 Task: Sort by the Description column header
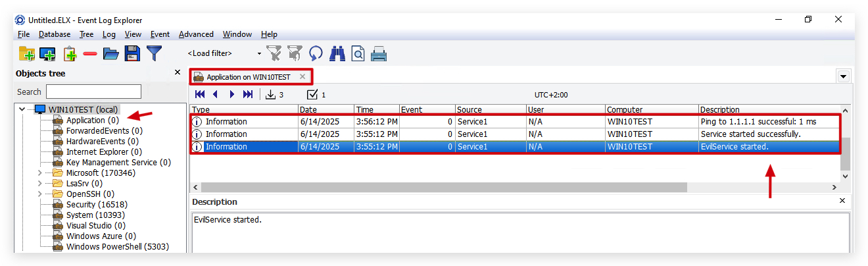[x=769, y=109]
